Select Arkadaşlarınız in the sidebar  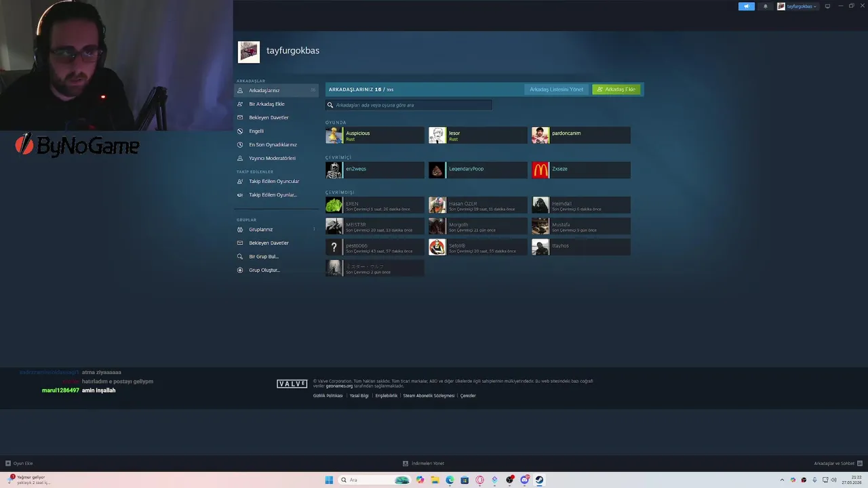tap(276, 90)
